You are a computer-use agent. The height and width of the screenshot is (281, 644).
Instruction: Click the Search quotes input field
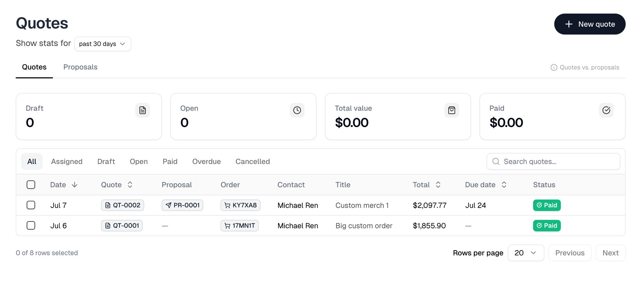[554, 161]
